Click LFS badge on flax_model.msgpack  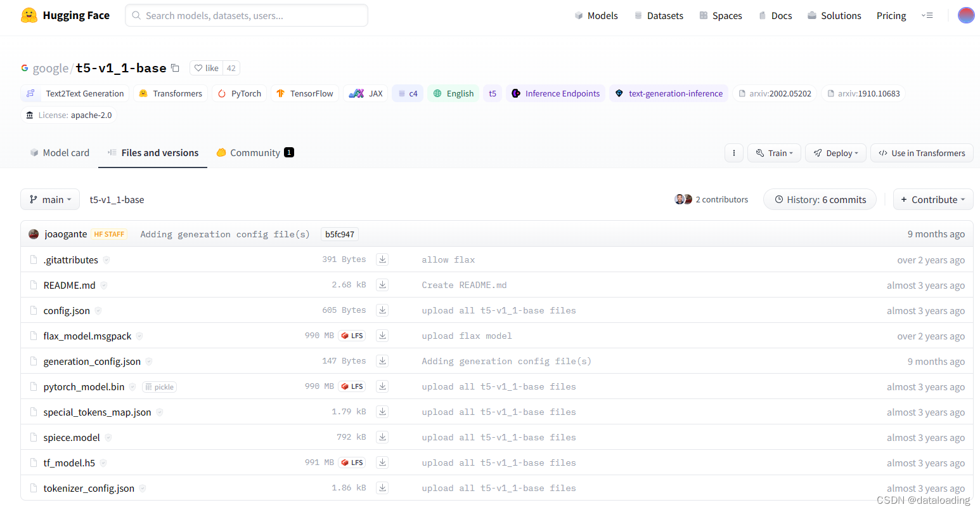352,336
